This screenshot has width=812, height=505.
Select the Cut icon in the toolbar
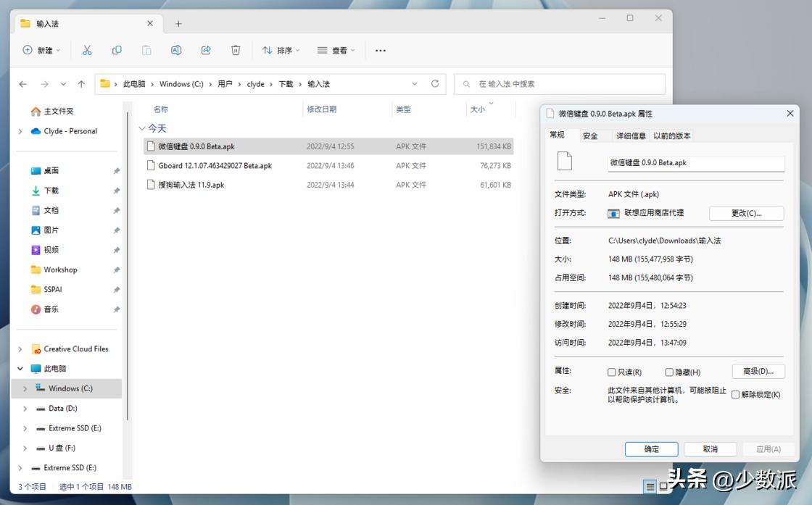(x=87, y=50)
